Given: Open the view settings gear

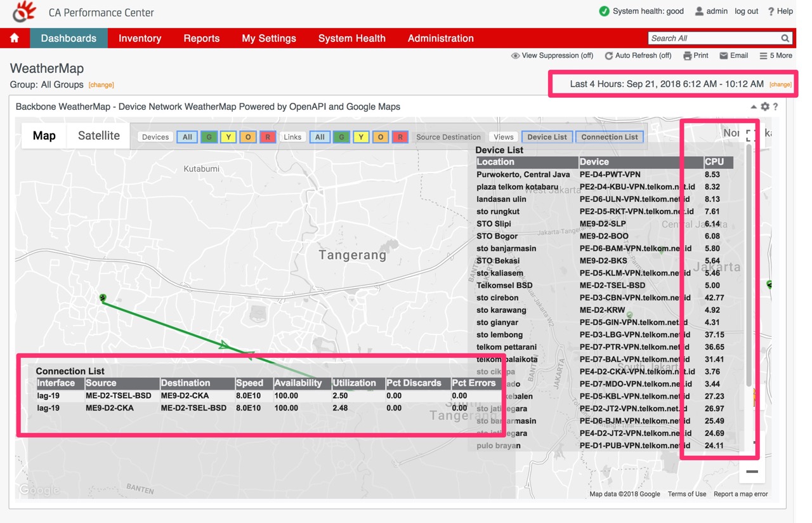Looking at the screenshot, I should (765, 107).
